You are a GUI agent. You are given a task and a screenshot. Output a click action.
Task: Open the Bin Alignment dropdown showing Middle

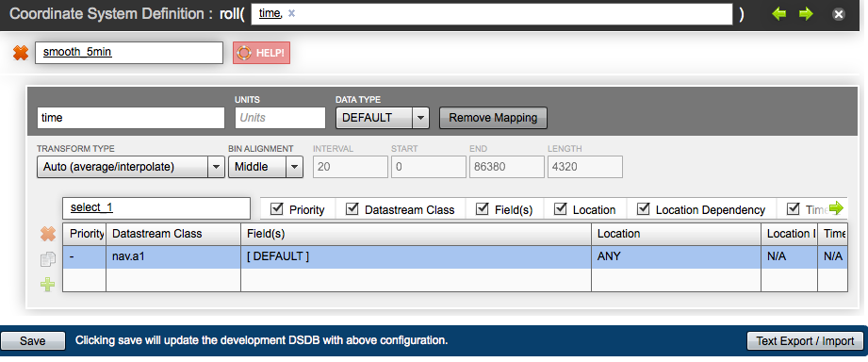click(266, 167)
